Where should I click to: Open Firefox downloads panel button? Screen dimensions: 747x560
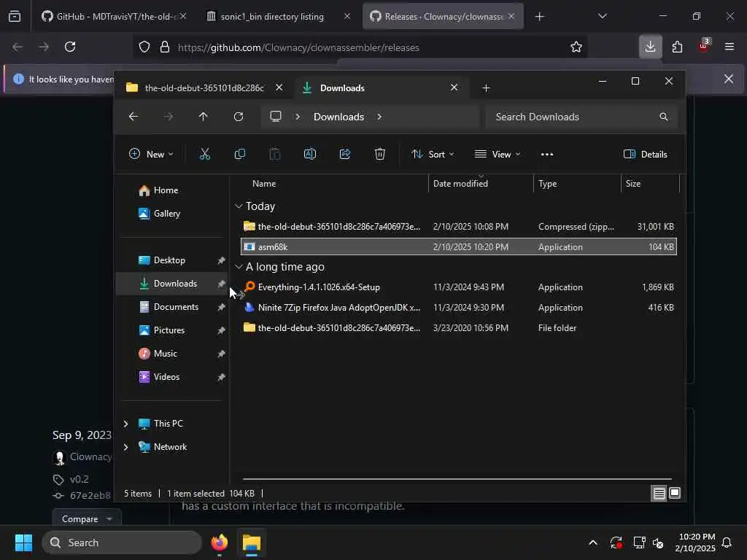click(x=650, y=47)
